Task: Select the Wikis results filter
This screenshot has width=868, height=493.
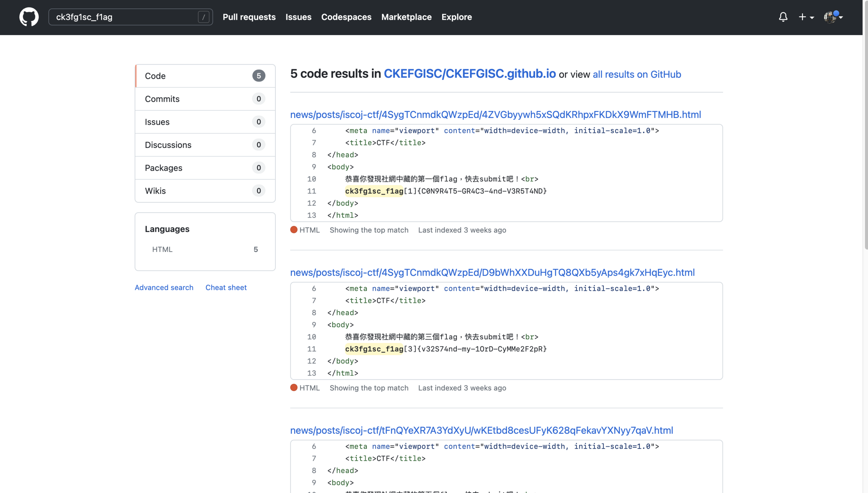Action: point(205,191)
